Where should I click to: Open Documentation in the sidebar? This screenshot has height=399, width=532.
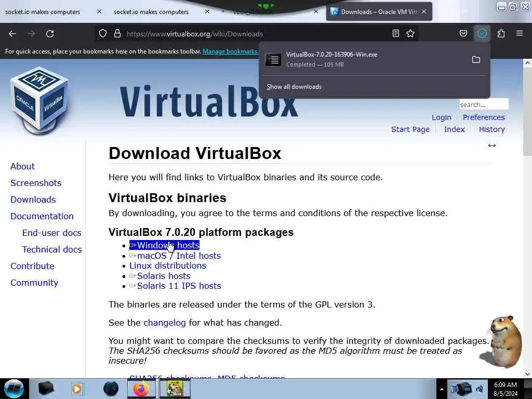coord(42,217)
